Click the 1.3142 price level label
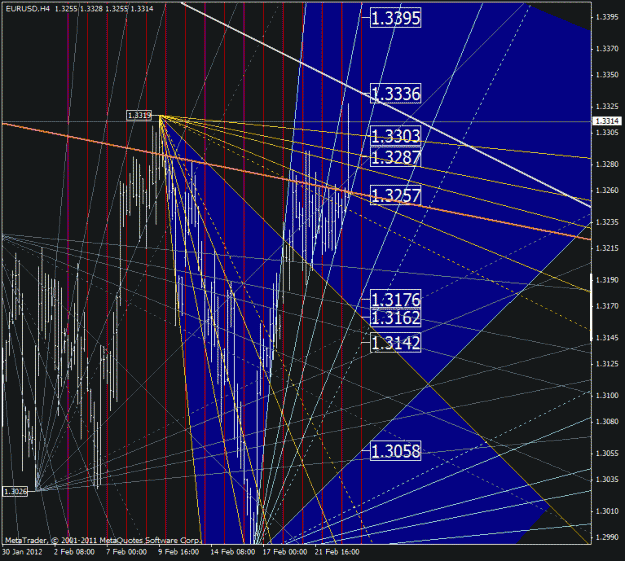The height and width of the screenshot is (561, 625). (x=395, y=343)
